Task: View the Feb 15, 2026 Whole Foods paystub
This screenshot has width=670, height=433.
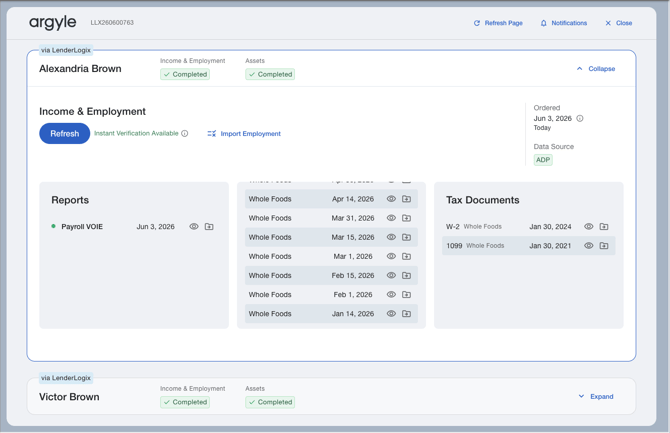Action: [391, 275]
